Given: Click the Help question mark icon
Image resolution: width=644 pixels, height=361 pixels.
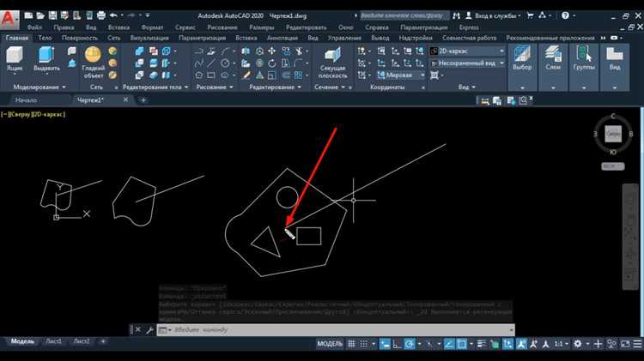Looking at the screenshot, I should 566,15.
